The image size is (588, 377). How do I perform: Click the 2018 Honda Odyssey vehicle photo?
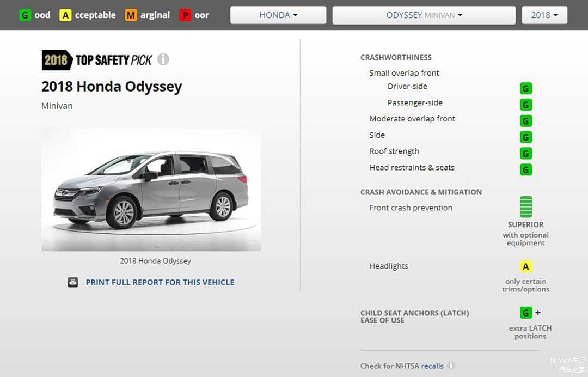[x=151, y=190]
